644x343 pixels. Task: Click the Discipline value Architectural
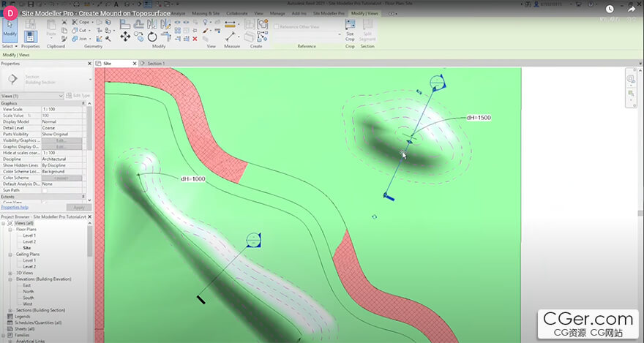click(x=61, y=159)
